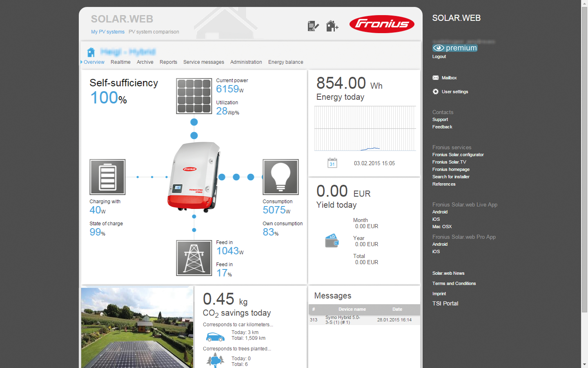Click the power grid pylon icon
The image size is (588, 368).
click(194, 258)
